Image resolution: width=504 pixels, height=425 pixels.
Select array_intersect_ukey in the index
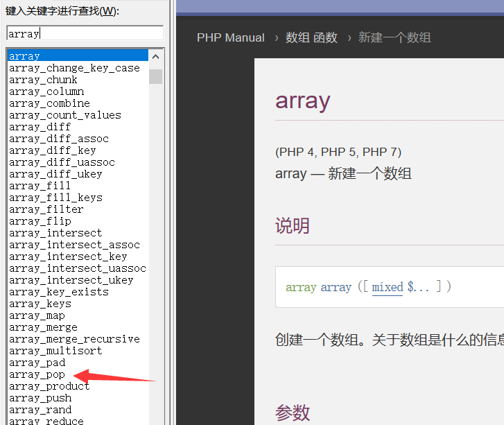point(71,280)
